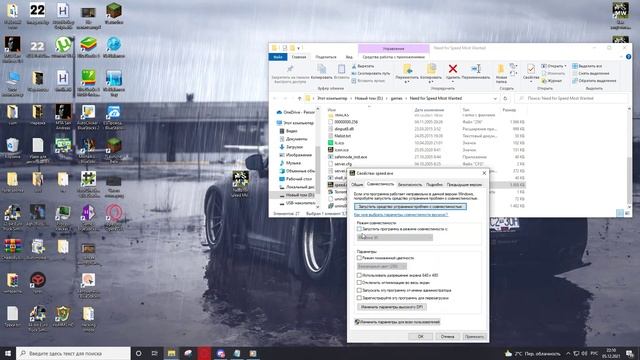
Task: Click the Cut (Вырезать) scissors item in ribbon
Action: point(363,66)
